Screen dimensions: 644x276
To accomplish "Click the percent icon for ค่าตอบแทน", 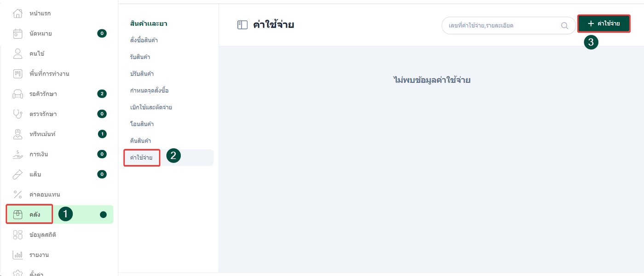I will pyautogui.click(x=18, y=194).
